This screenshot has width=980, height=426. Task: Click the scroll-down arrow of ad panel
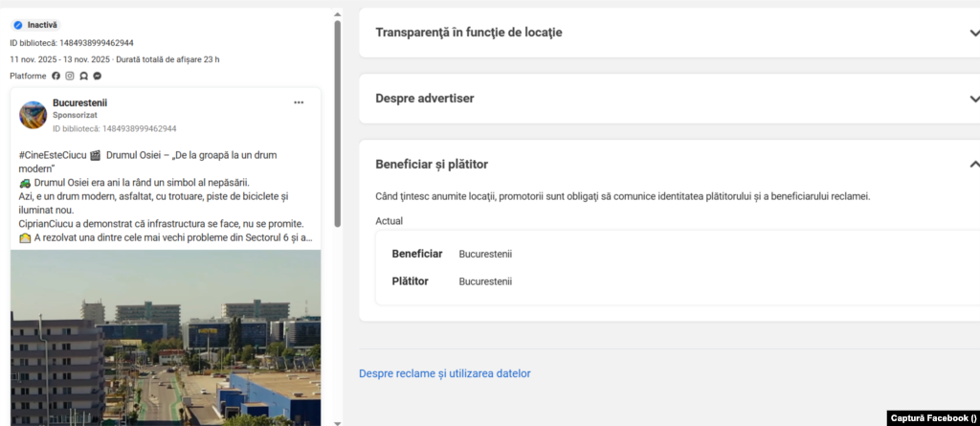click(337, 421)
